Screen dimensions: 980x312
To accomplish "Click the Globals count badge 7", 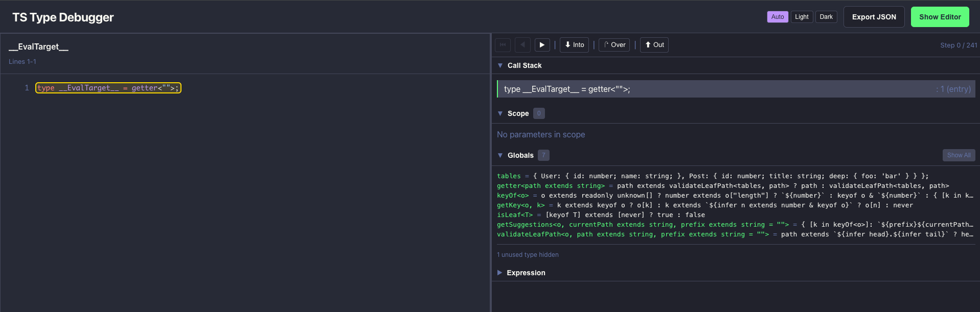I will tap(543, 155).
